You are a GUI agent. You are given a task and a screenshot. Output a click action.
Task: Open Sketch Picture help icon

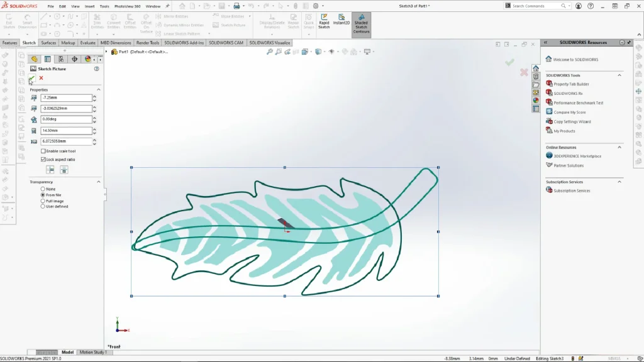coord(96,69)
